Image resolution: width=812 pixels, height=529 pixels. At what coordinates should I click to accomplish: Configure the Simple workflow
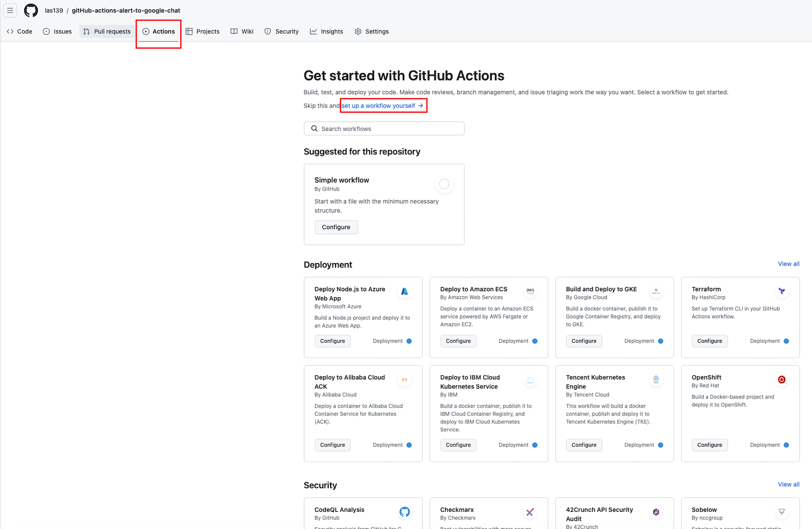[336, 227]
